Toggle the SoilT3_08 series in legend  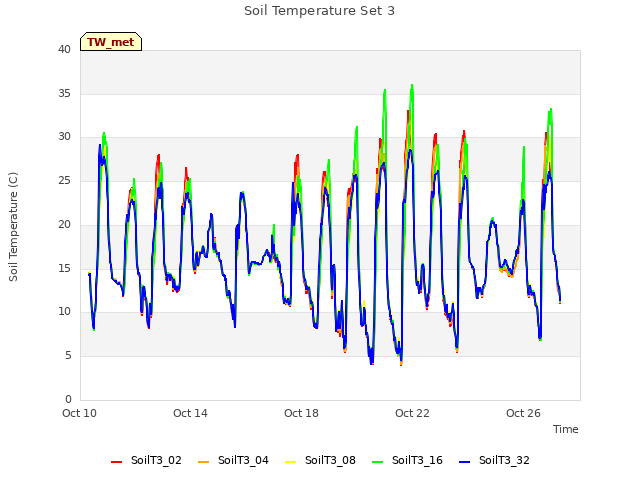coord(320,460)
